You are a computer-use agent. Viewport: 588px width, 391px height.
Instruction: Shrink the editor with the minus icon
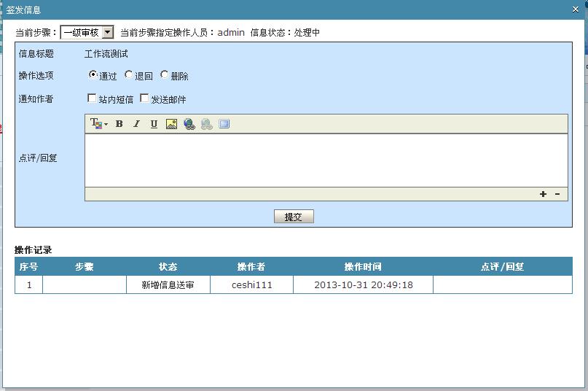click(557, 194)
